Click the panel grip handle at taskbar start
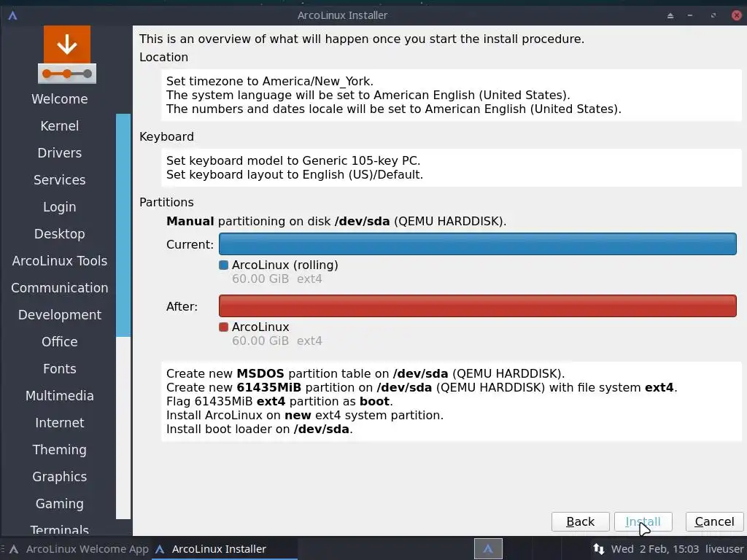Screen dimensions: 747x560 tap(3, 549)
